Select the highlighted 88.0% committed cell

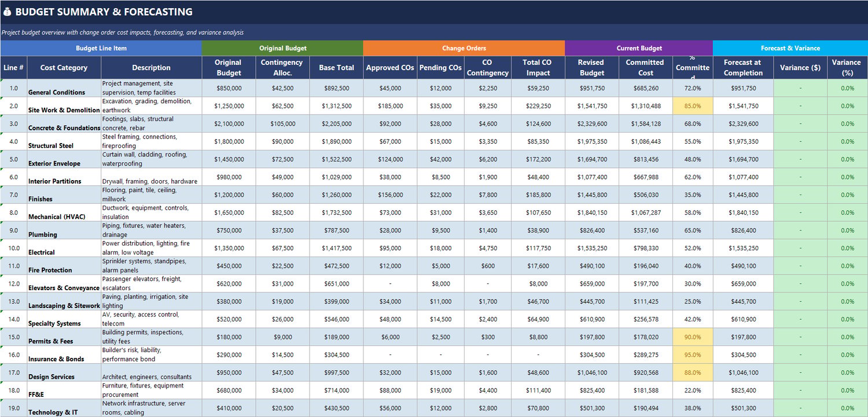click(x=693, y=373)
